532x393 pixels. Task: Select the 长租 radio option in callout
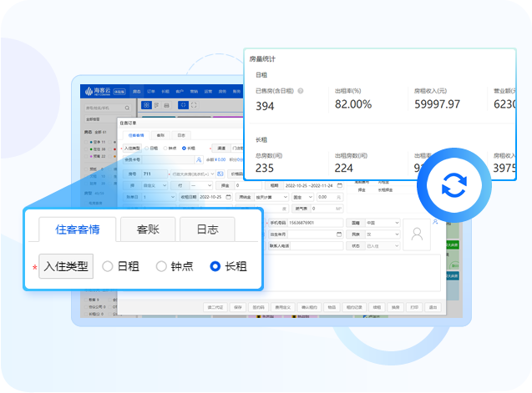click(215, 266)
